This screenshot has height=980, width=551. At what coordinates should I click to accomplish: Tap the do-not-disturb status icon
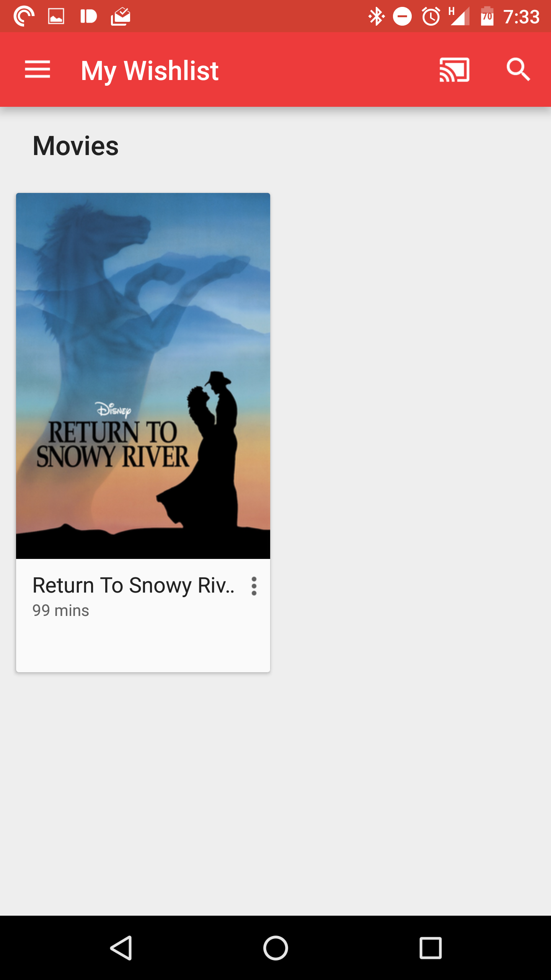(x=402, y=16)
